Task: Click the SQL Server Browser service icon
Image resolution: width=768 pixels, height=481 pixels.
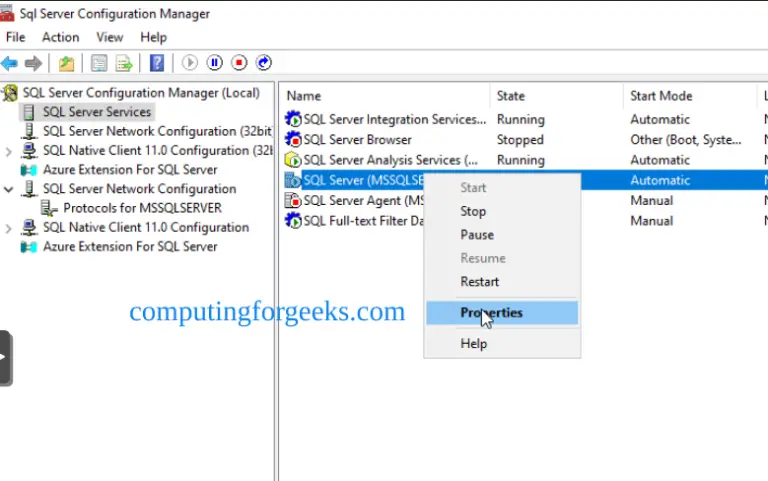Action: coord(293,140)
